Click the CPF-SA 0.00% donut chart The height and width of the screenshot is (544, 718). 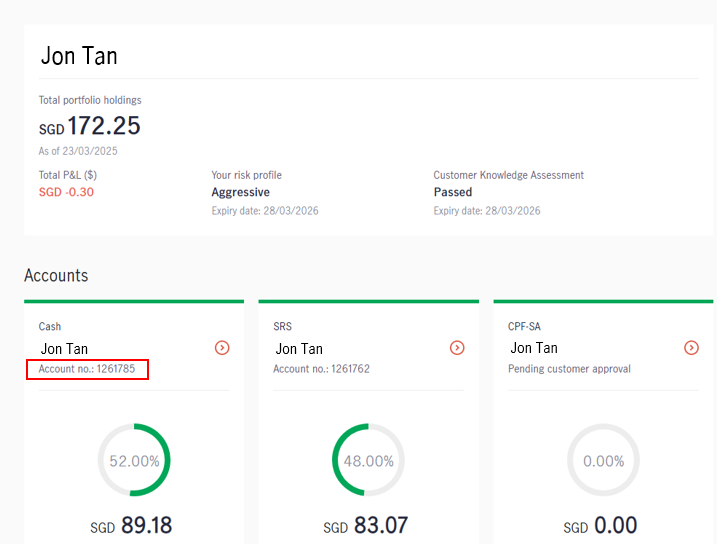[603, 461]
